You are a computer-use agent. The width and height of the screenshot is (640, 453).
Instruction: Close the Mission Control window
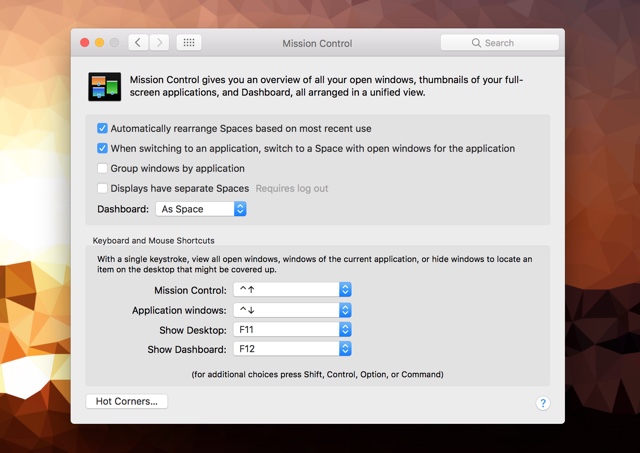click(x=85, y=42)
